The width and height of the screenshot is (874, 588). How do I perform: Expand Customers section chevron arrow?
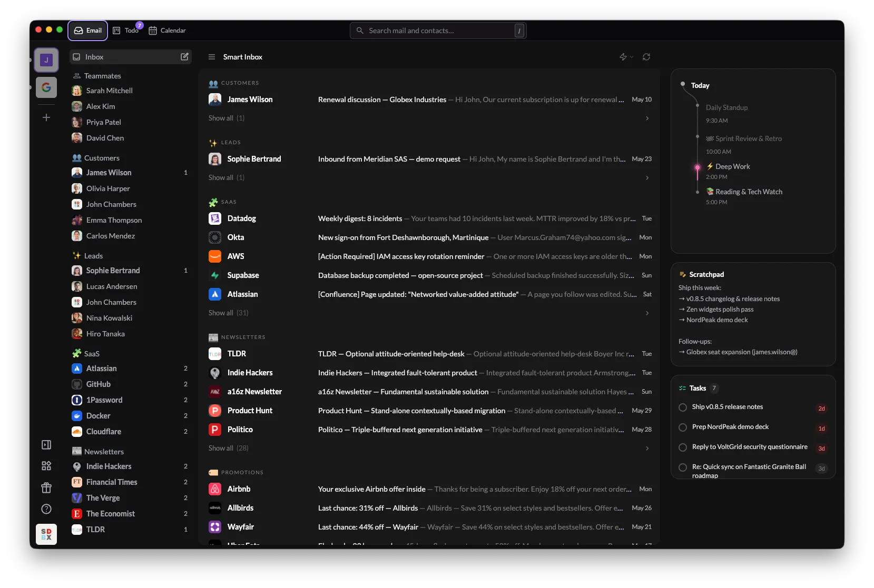(647, 118)
